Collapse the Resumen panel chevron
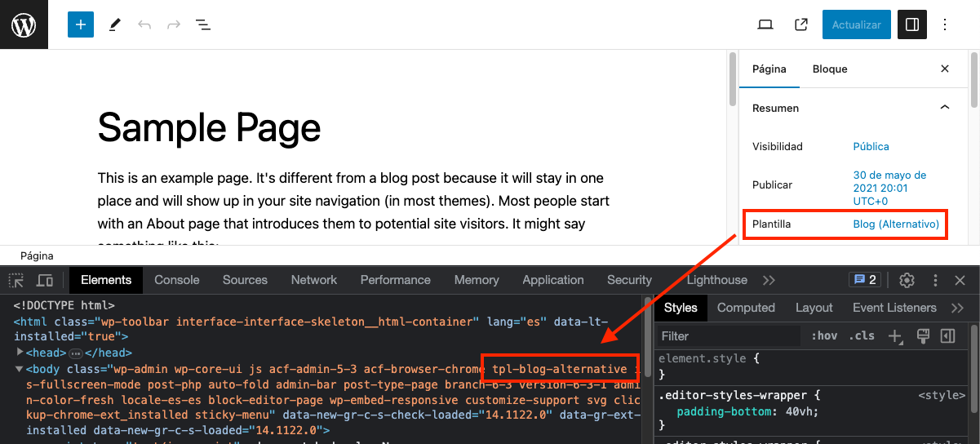 coord(945,107)
